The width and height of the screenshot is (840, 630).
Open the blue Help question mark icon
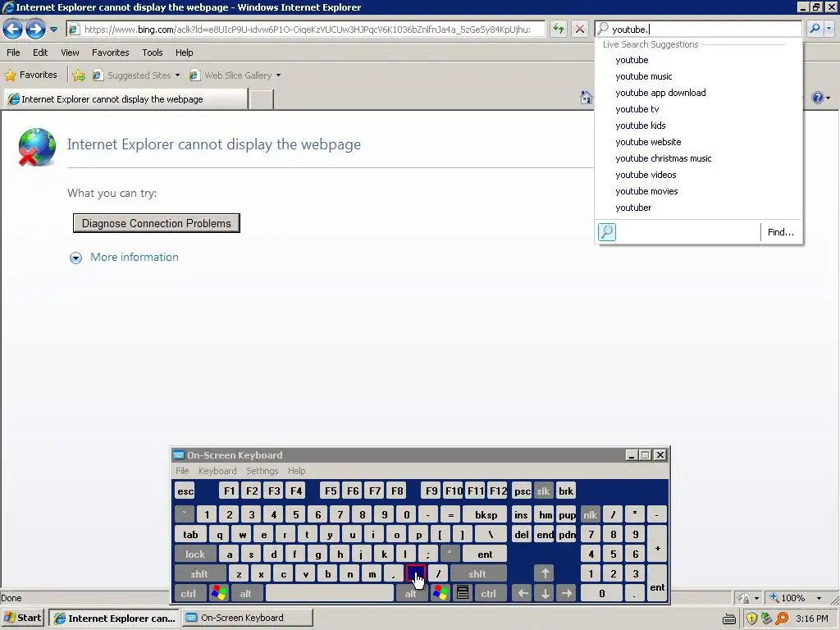[817, 98]
